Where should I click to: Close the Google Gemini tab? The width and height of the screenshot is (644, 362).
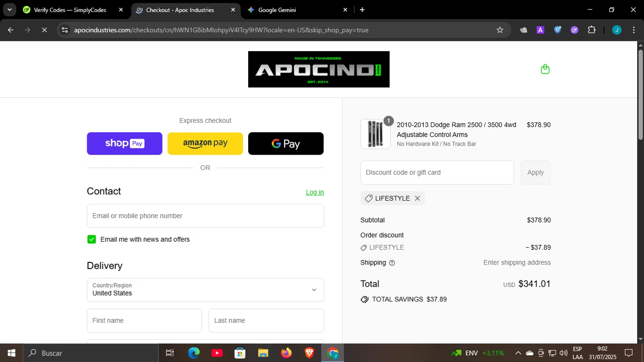(345, 10)
